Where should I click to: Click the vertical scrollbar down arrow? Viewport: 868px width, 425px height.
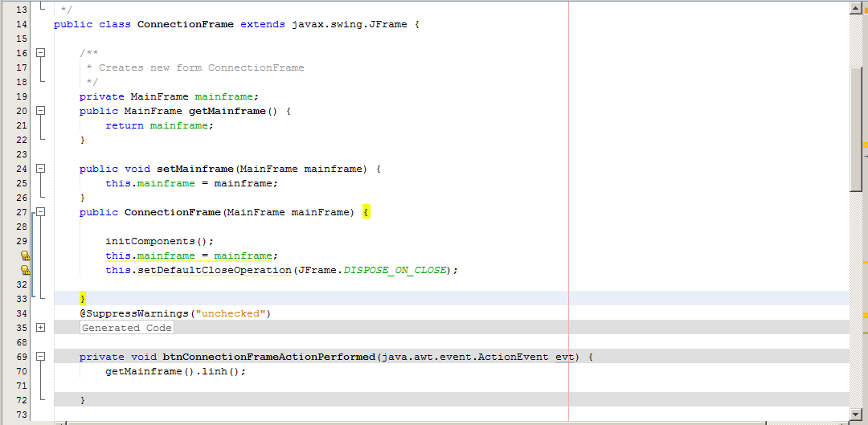(x=855, y=415)
